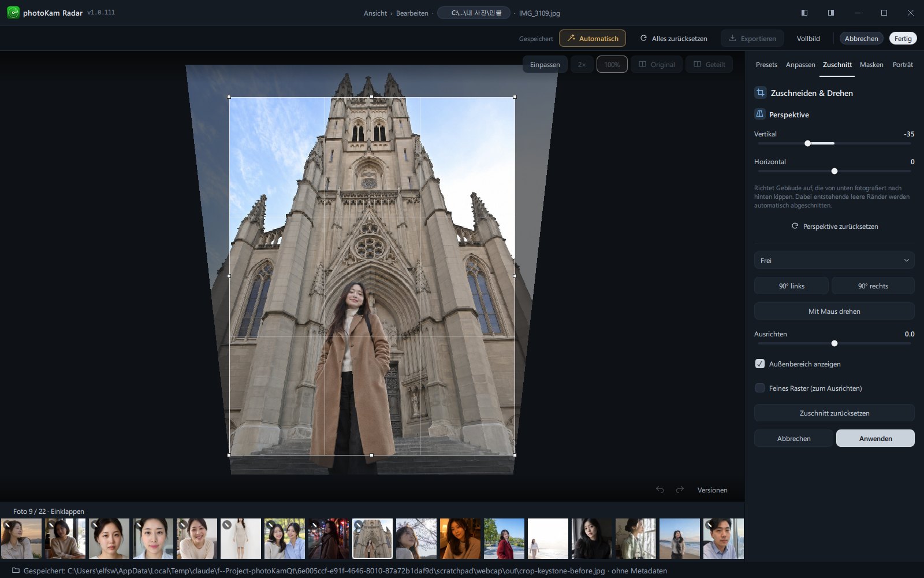Screen dimensions: 924x578
Task: Open the Frei aspect ratio dropdown
Action: point(834,260)
